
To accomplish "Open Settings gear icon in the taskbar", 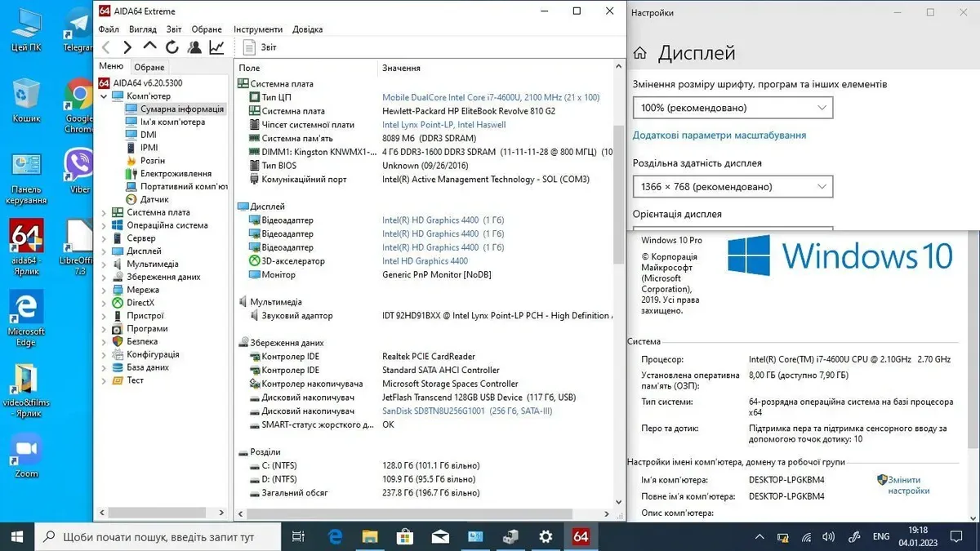I will coord(546,536).
